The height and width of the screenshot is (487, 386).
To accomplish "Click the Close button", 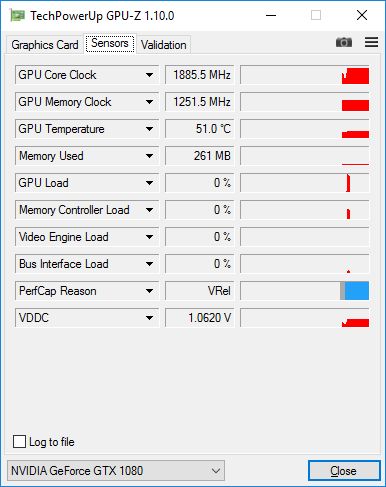I will 344,471.
